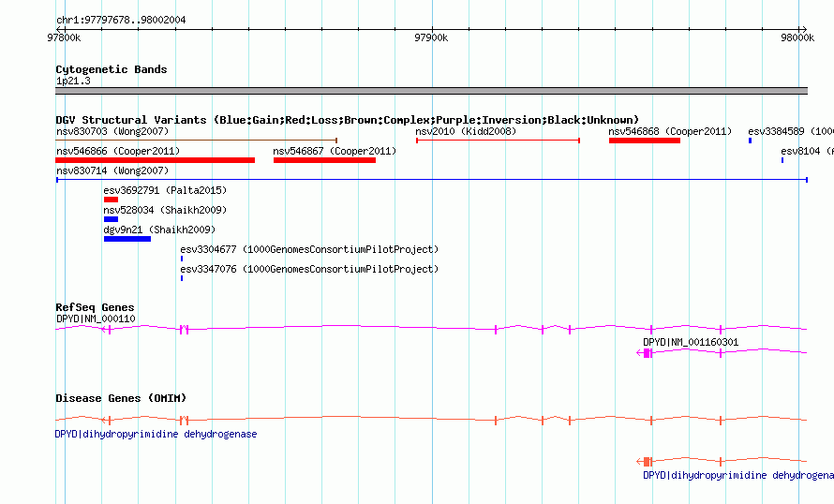Click the right arrow of the ruler
The image size is (834, 504).
(804, 30)
